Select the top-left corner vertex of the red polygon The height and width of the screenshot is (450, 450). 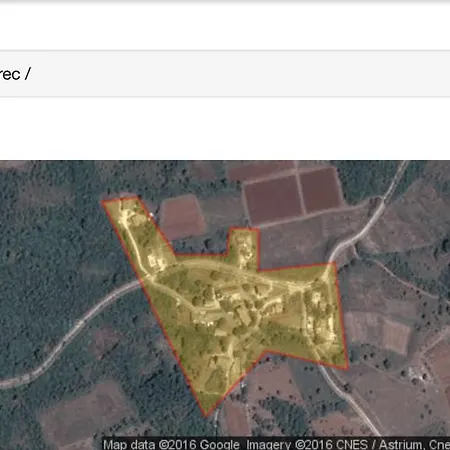pyautogui.click(x=103, y=201)
